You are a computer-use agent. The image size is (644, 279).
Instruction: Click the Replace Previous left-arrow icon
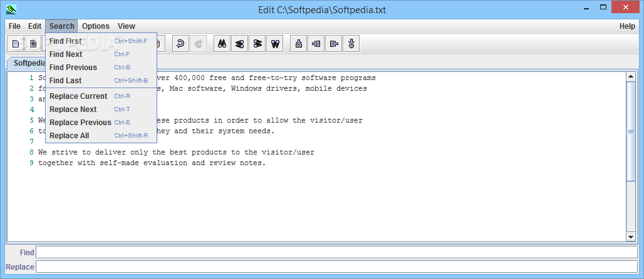point(334,44)
